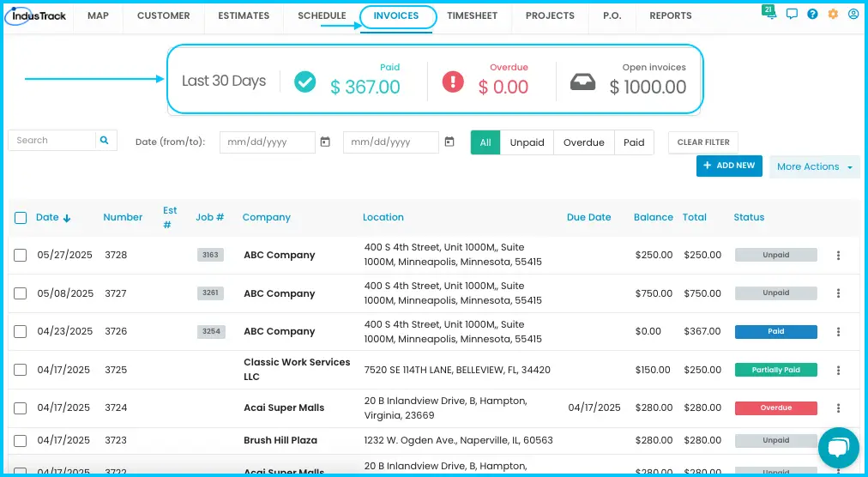Select checkbox for invoice 3723
This screenshot has height=477, width=868.
point(20,441)
